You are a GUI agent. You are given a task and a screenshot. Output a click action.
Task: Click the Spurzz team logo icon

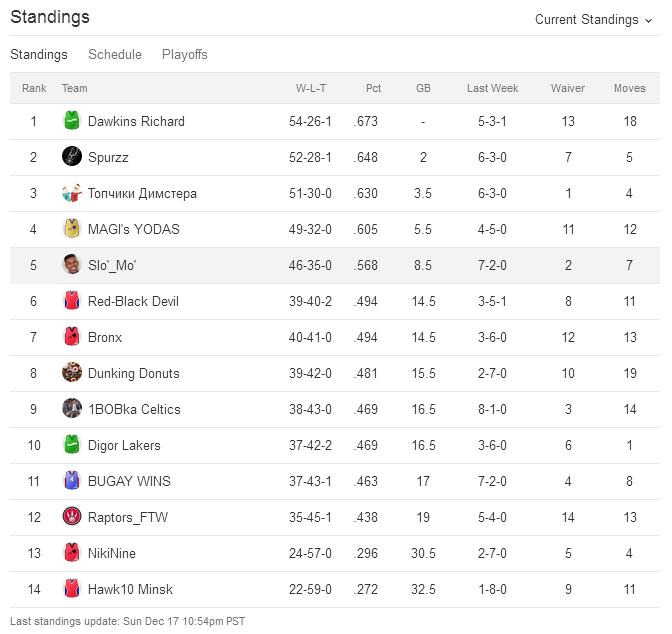(71, 157)
